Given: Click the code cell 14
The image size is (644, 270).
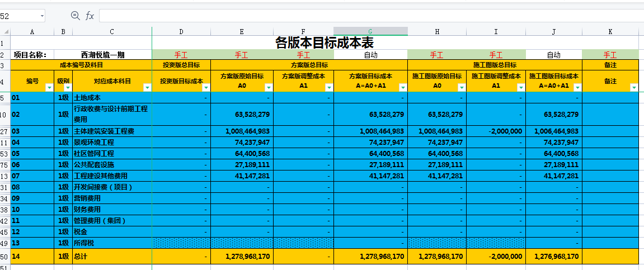Looking at the screenshot, I should coord(32,257).
